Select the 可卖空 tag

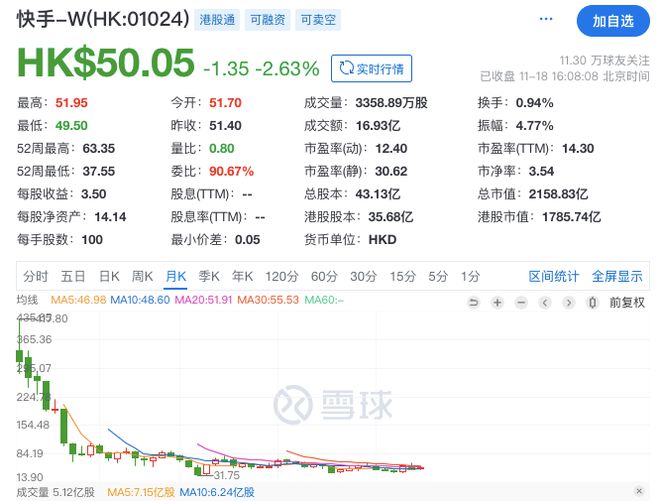(318, 20)
